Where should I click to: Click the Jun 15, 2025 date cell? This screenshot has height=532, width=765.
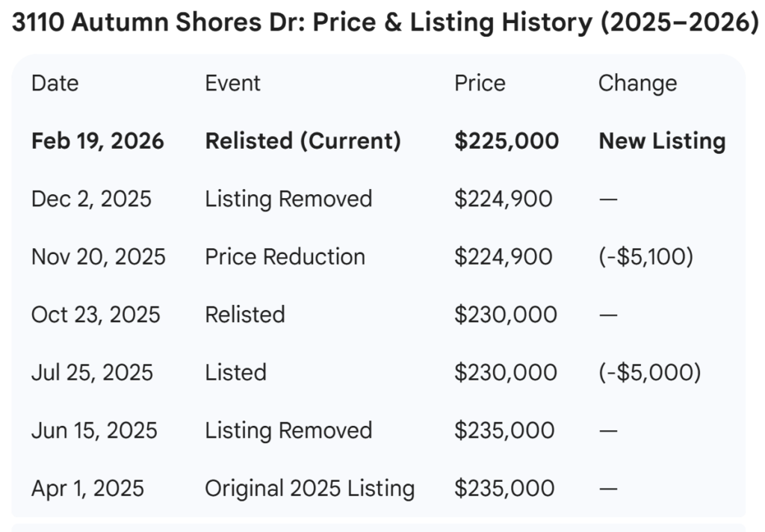(94, 430)
